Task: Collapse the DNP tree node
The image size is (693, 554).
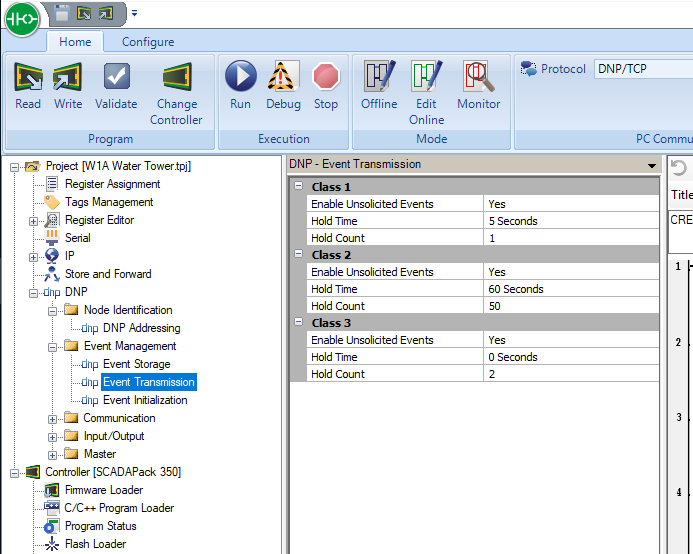Action: click(x=33, y=293)
